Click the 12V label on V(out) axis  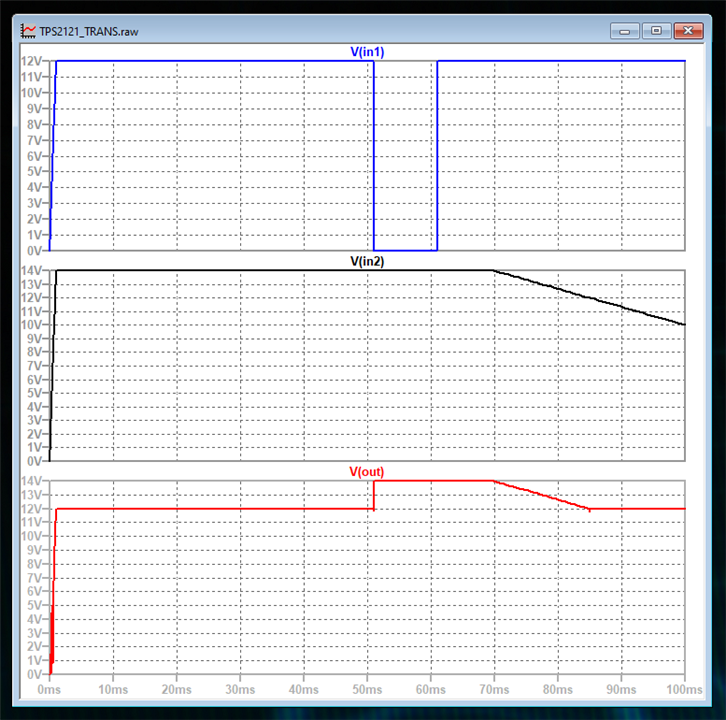(x=31, y=509)
